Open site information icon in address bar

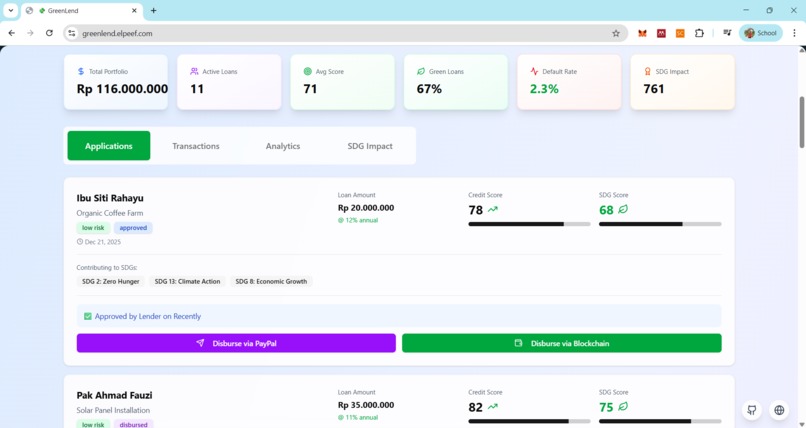(72, 33)
